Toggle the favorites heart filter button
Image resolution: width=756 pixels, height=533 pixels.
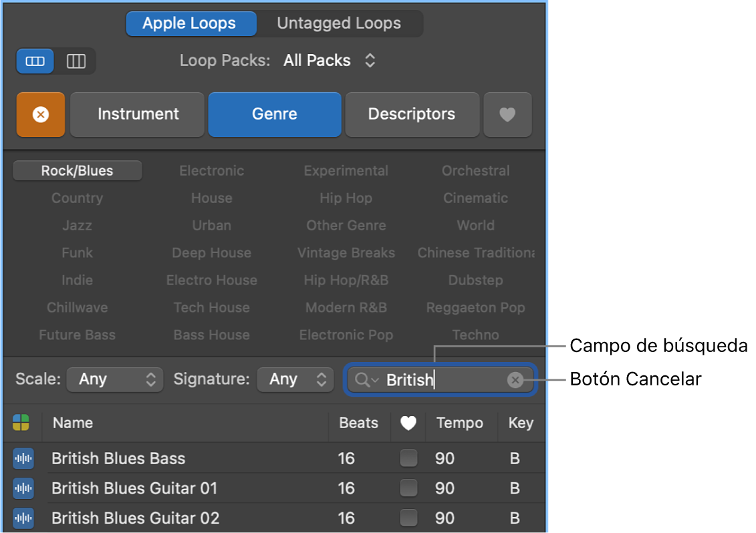[x=507, y=115]
